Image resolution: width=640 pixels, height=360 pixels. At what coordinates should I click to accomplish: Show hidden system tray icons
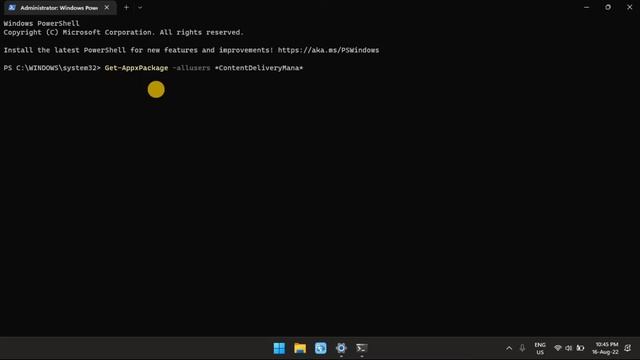pos(509,348)
